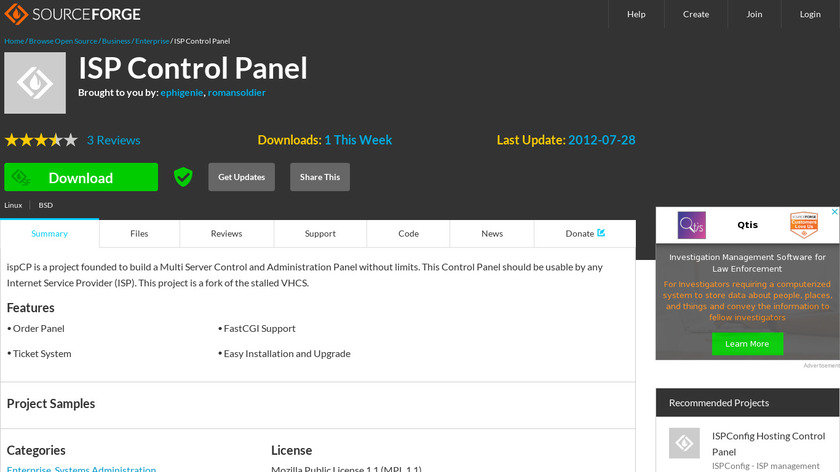
Task: Click Login in the top navigation
Action: point(810,14)
